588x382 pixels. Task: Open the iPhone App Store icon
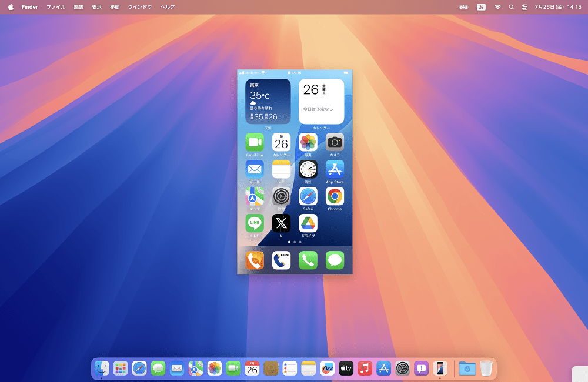pos(335,169)
